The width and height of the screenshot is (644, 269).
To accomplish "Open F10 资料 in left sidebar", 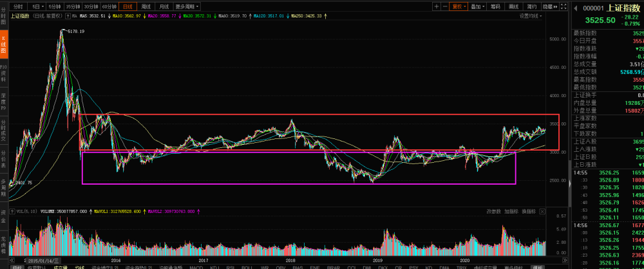I will click(x=4, y=73).
